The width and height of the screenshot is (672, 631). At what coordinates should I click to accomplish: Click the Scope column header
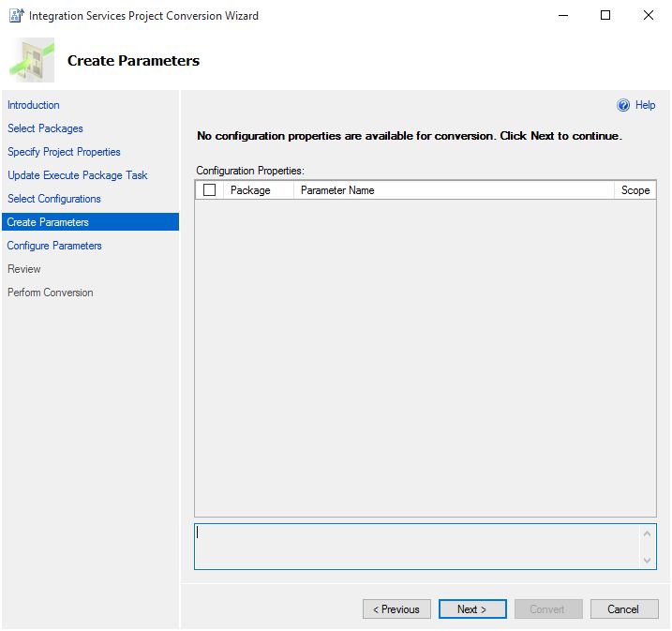tap(635, 190)
